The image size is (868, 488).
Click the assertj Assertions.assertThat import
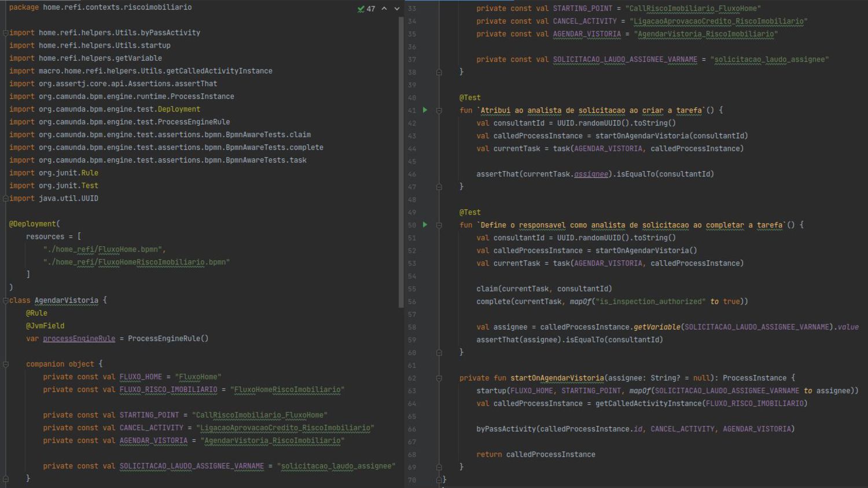pos(113,84)
